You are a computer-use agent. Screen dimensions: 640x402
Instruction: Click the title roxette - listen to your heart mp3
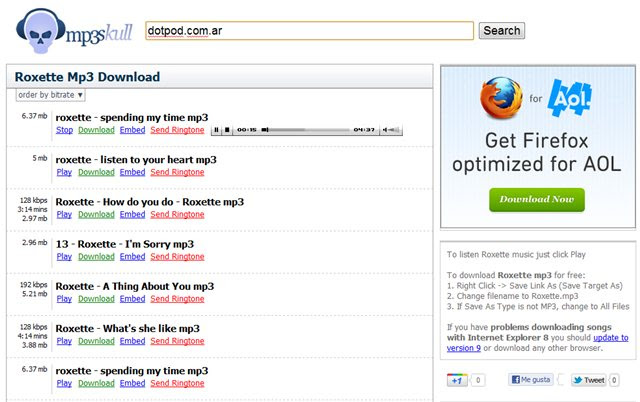(x=136, y=160)
